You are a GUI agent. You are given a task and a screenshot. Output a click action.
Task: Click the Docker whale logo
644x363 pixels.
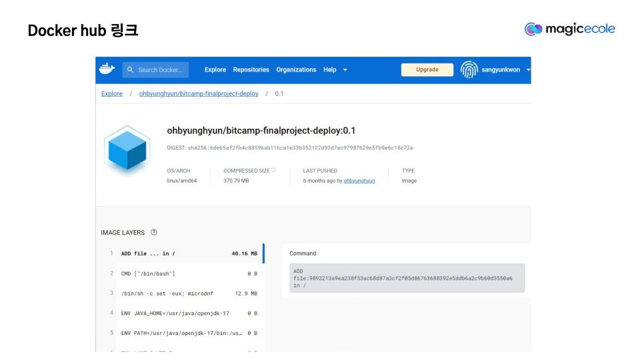point(107,69)
